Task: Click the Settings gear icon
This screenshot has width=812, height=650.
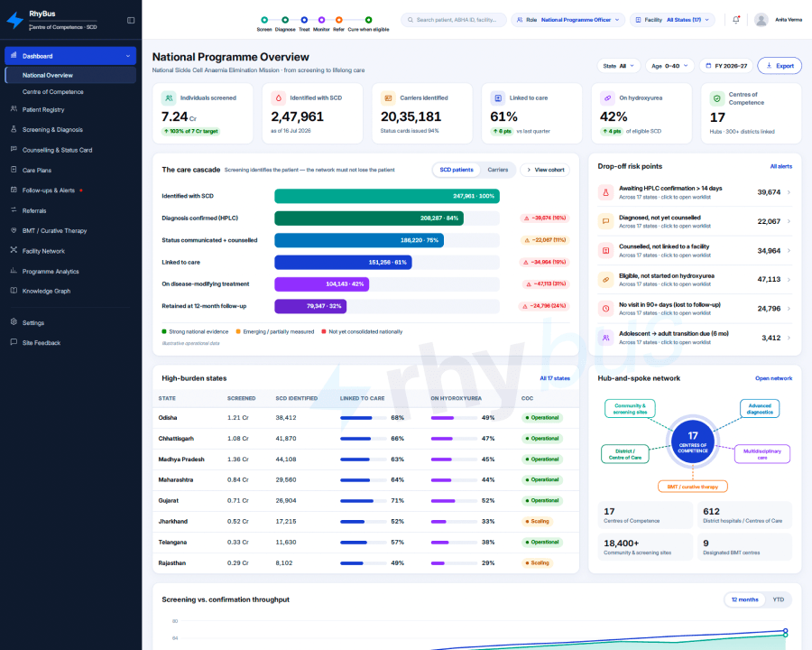Action: [x=14, y=322]
